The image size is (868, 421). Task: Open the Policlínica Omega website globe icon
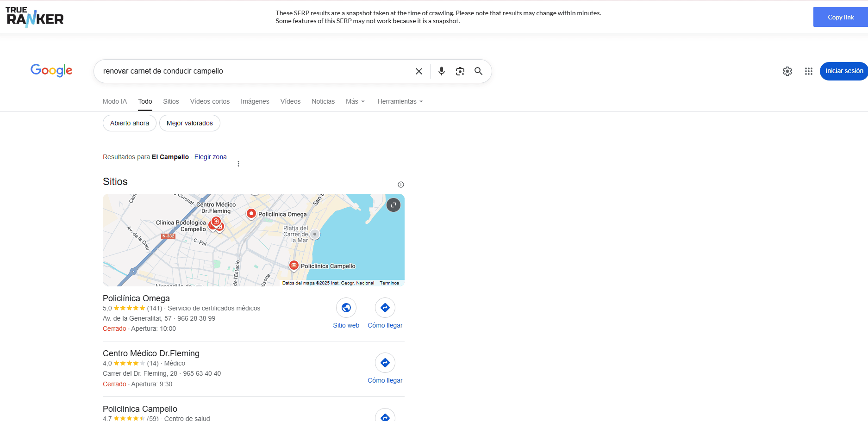coord(346,308)
